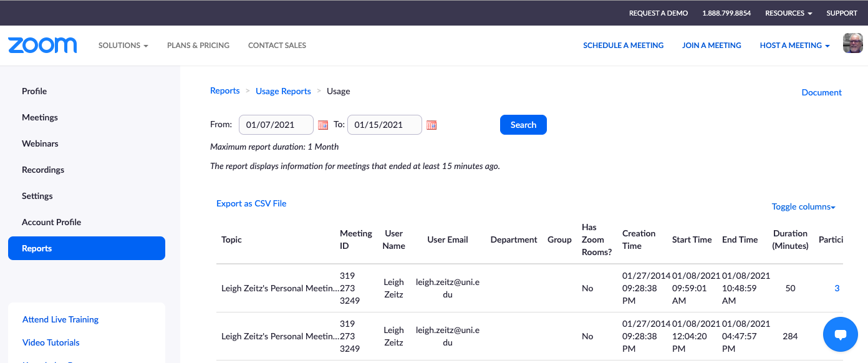Click the Duration (Minutes) column header
This screenshot has width=868, height=363.
791,240
